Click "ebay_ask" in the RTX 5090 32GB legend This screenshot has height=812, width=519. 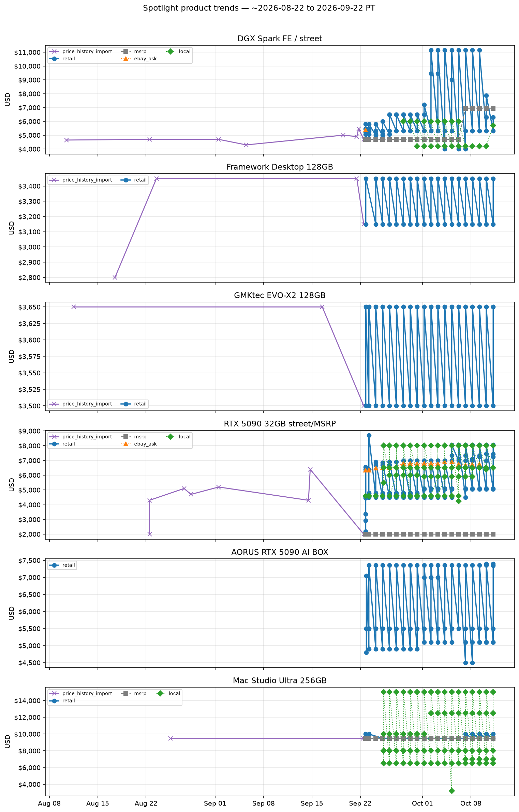(x=145, y=444)
